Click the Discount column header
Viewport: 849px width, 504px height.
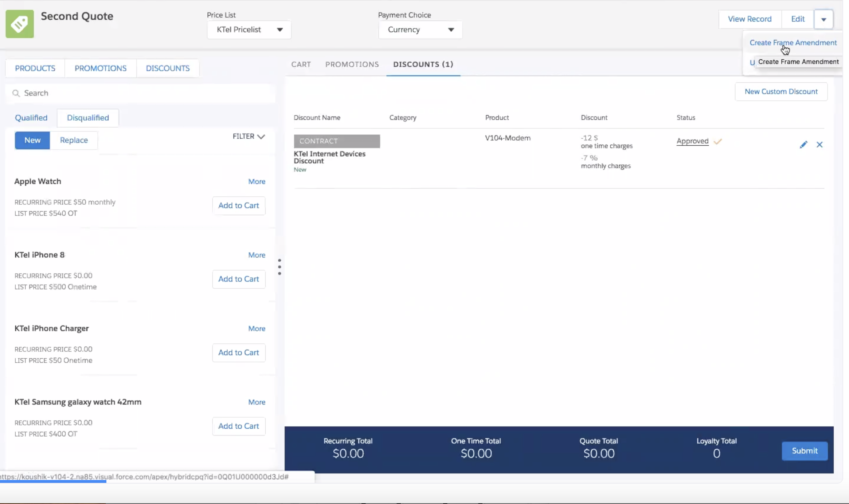[594, 118]
